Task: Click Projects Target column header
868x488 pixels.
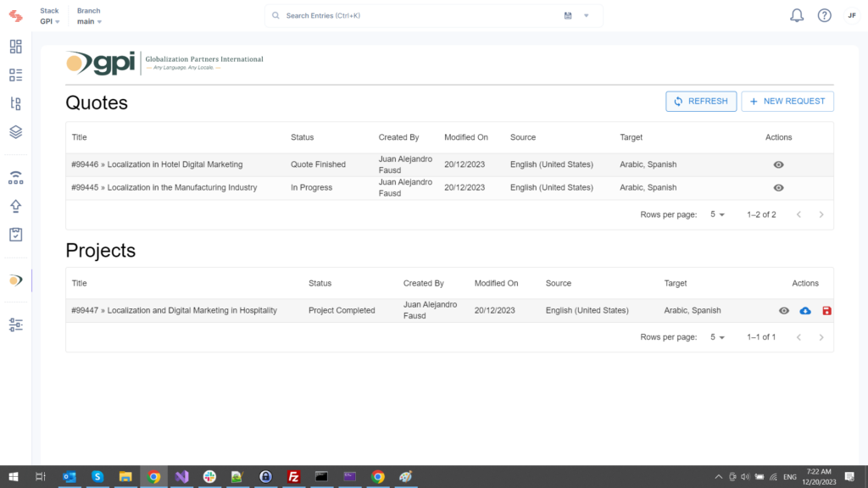Action: pos(676,283)
